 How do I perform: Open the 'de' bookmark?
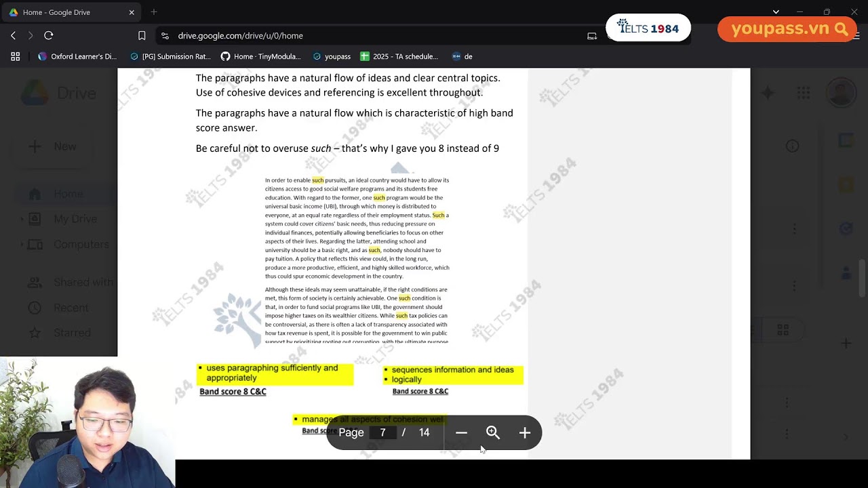pyautogui.click(x=462, y=56)
